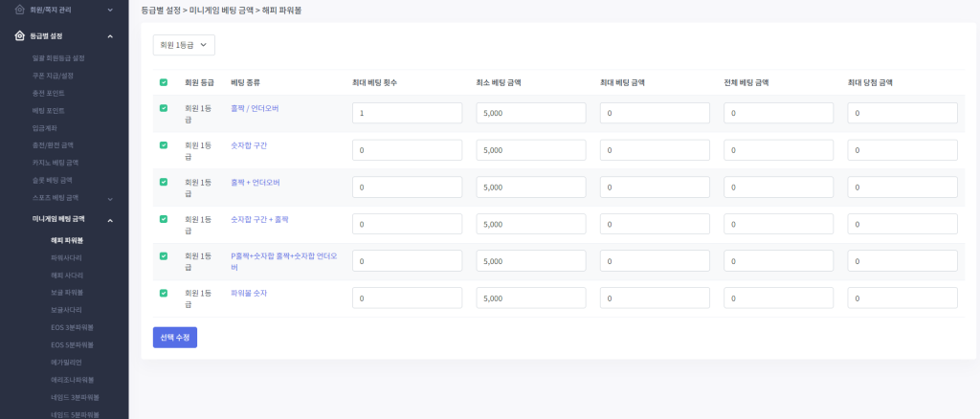Screen dimensions: 980x419
Task: Click 최대 베팅 금액 field for P홀짝+숫자합 row
Action: coord(655,261)
